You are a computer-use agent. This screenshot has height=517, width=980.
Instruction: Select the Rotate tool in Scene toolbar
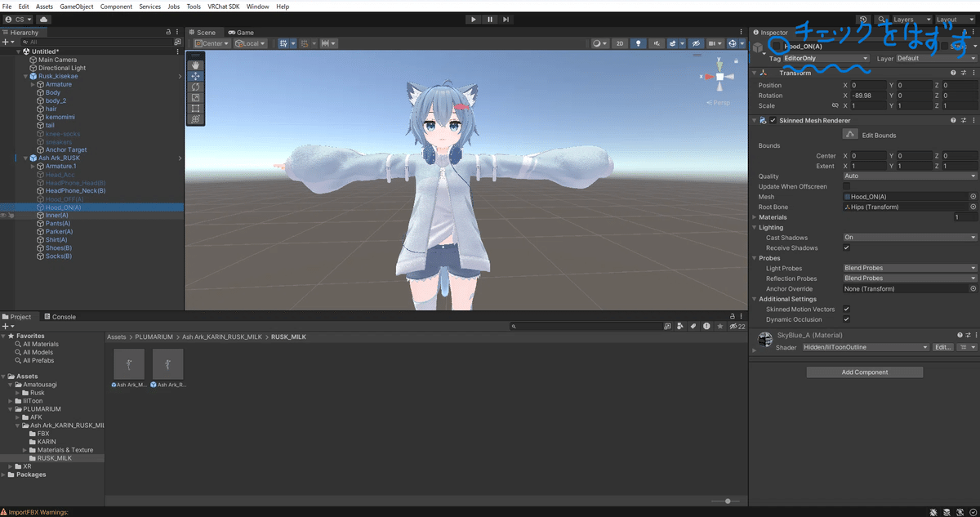tap(195, 87)
